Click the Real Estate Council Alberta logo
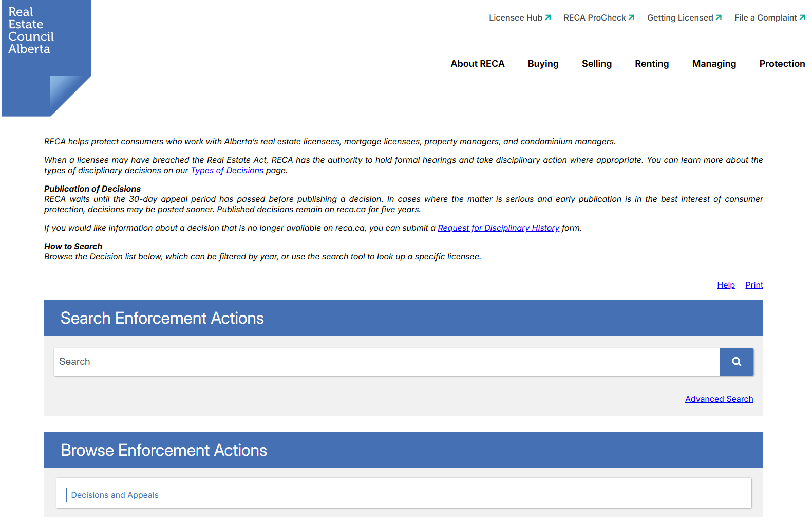 (46, 58)
